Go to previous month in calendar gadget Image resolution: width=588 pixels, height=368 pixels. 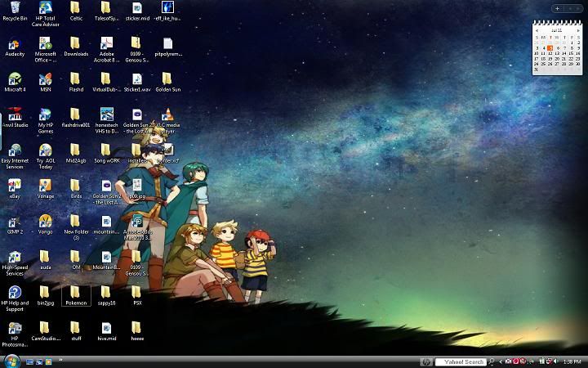537,30
